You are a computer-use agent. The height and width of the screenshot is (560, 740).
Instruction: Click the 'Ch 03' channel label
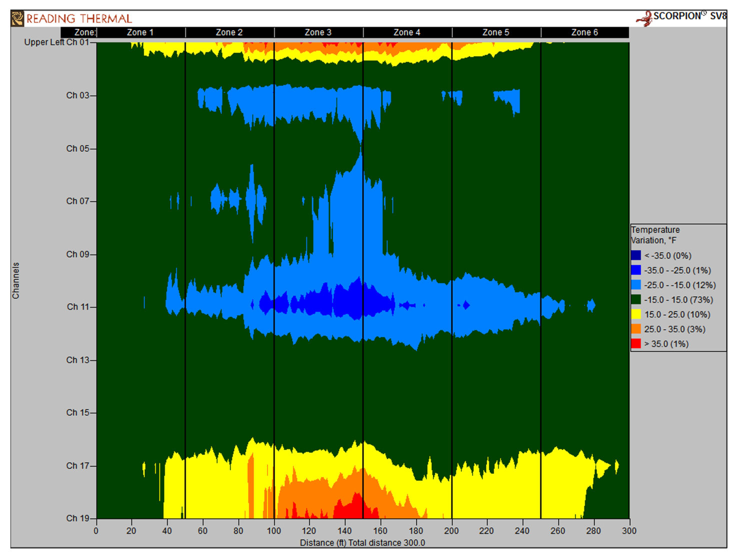click(78, 95)
